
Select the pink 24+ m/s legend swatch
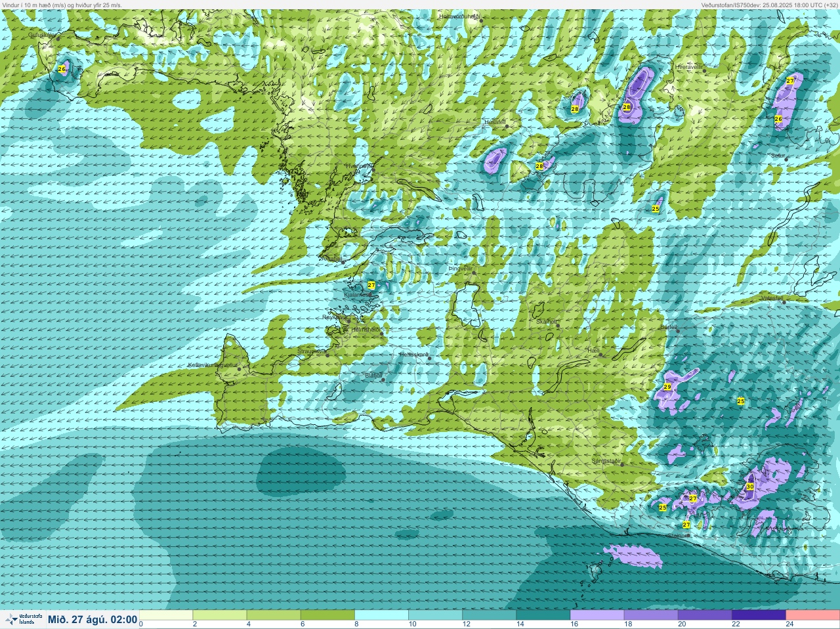pos(812,615)
